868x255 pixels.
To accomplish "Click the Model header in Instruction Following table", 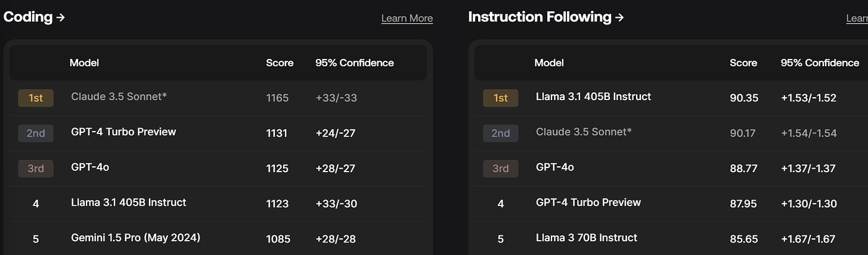I will pos(548,63).
